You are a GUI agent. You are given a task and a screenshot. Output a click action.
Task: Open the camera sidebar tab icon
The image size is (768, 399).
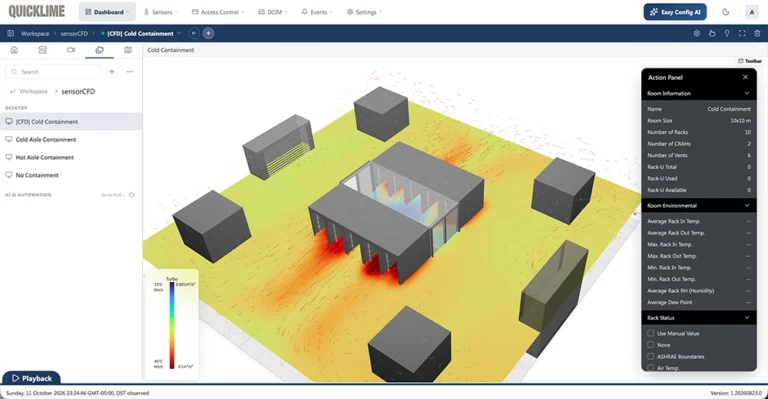(x=71, y=50)
